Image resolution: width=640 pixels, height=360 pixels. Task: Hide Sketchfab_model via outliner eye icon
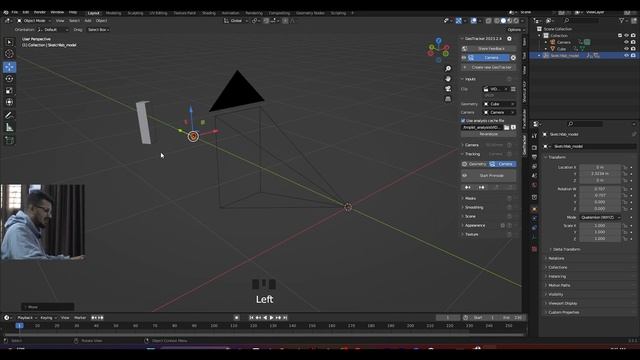click(x=626, y=56)
